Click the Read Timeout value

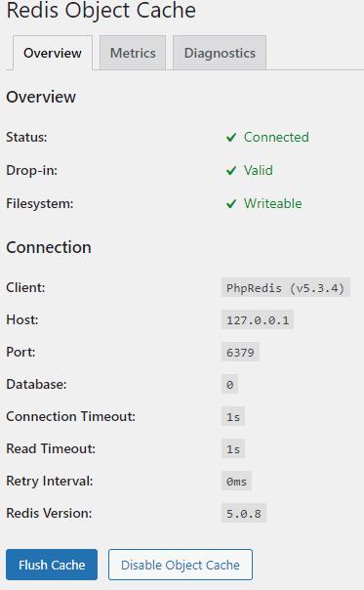pyautogui.click(x=233, y=449)
